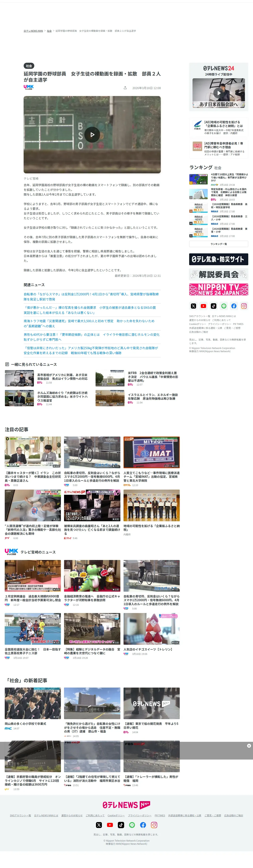253x868 pixels.
Task: Open ２月定例県議会 budget article thumbnail
Action: tap(33, 576)
